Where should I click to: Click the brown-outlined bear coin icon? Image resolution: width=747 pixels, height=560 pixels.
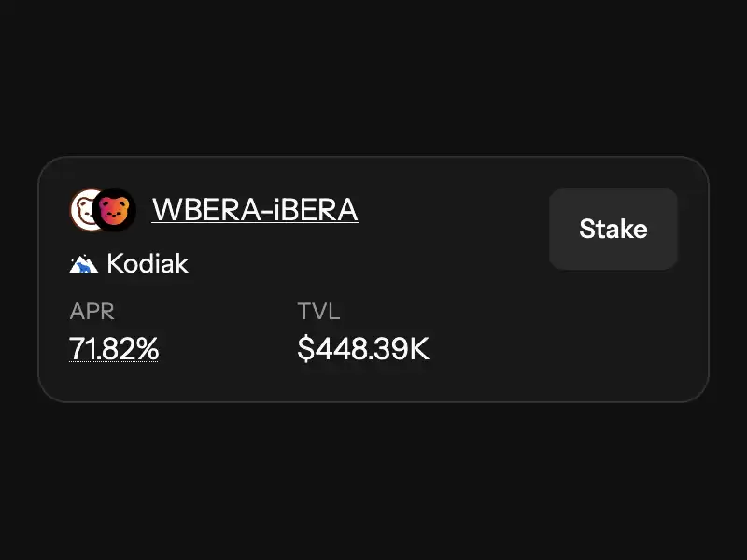coord(82,209)
